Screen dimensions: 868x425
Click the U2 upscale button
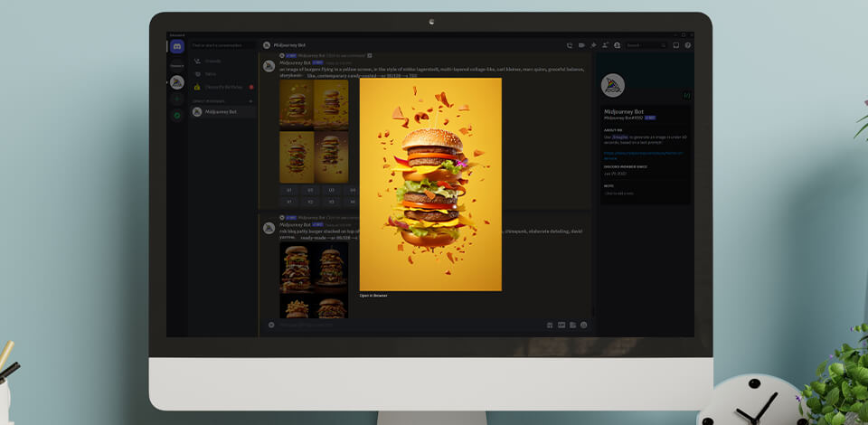[x=310, y=190]
